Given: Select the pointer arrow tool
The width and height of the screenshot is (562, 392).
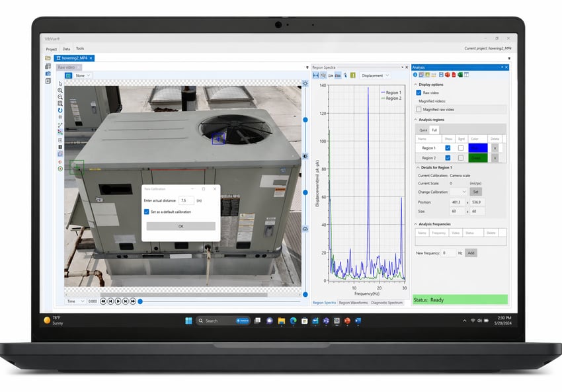Looking at the screenshot, I should (60, 83).
